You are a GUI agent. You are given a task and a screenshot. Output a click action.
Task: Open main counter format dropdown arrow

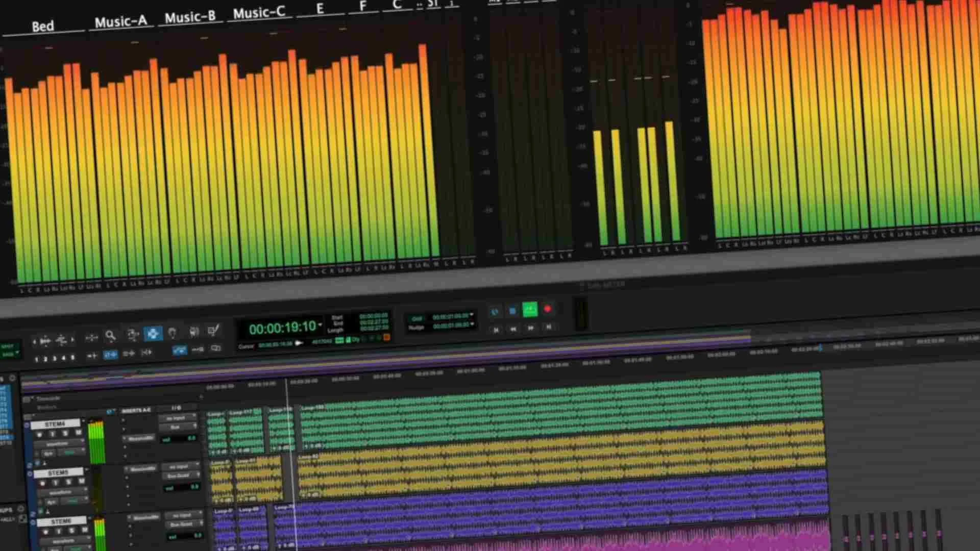(320, 324)
